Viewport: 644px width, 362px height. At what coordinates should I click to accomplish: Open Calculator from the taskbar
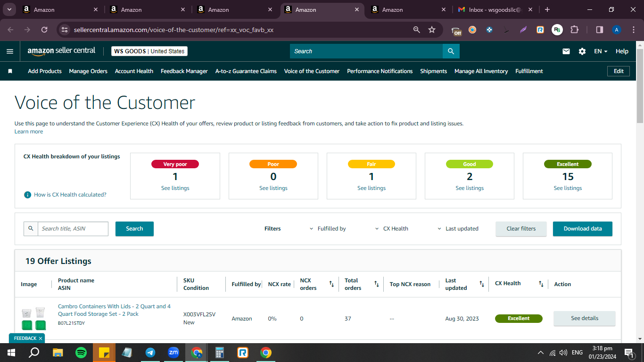tap(220, 353)
